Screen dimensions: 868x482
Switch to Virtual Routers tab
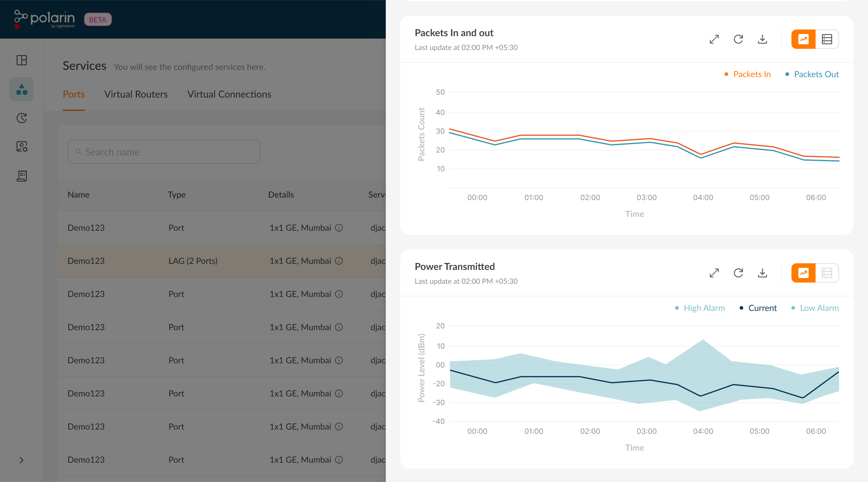point(136,94)
